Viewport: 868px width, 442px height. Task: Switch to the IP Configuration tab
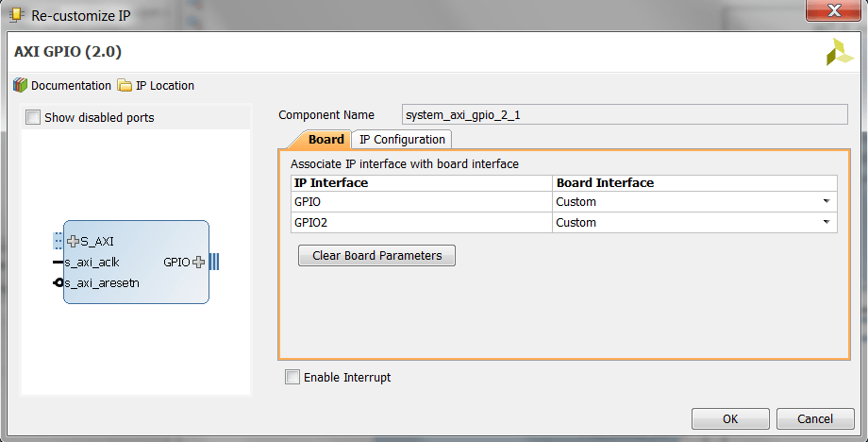click(402, 140)
